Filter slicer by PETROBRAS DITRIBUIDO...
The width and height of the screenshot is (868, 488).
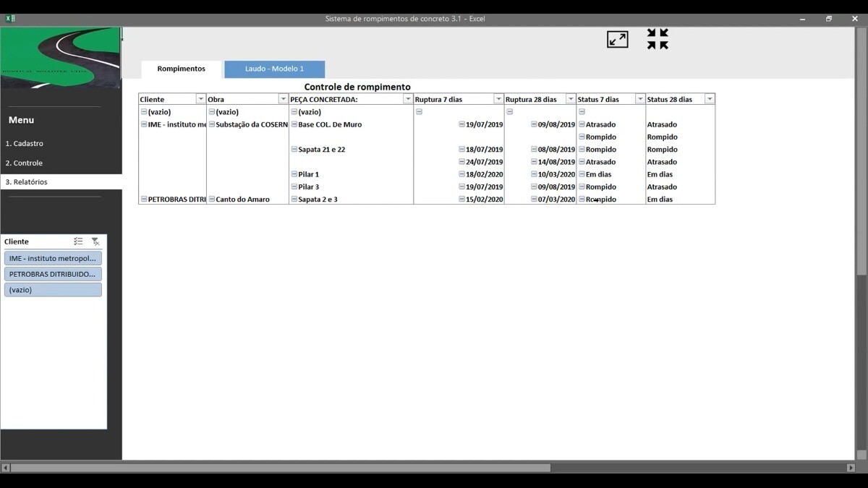pyautogui.click(x=53, y=274)
